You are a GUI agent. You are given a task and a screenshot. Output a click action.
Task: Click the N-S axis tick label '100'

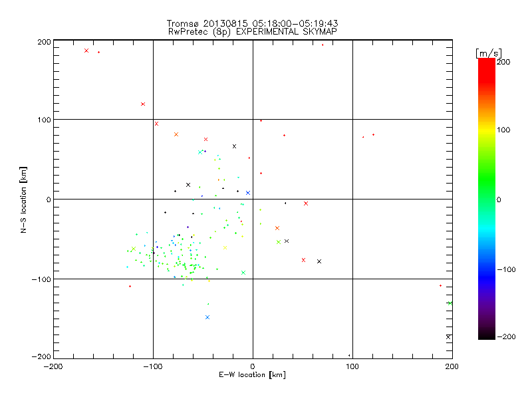pos(45,120)
